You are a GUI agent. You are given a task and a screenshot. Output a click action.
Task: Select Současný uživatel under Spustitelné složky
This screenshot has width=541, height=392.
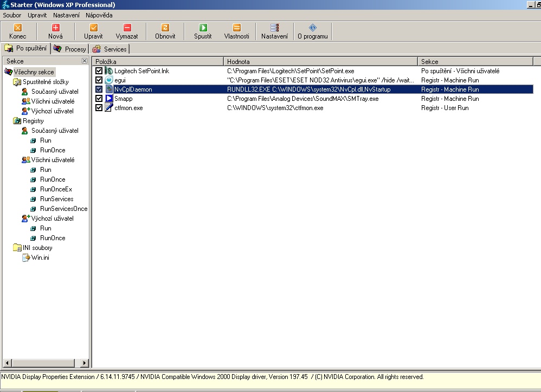(55, 92)
